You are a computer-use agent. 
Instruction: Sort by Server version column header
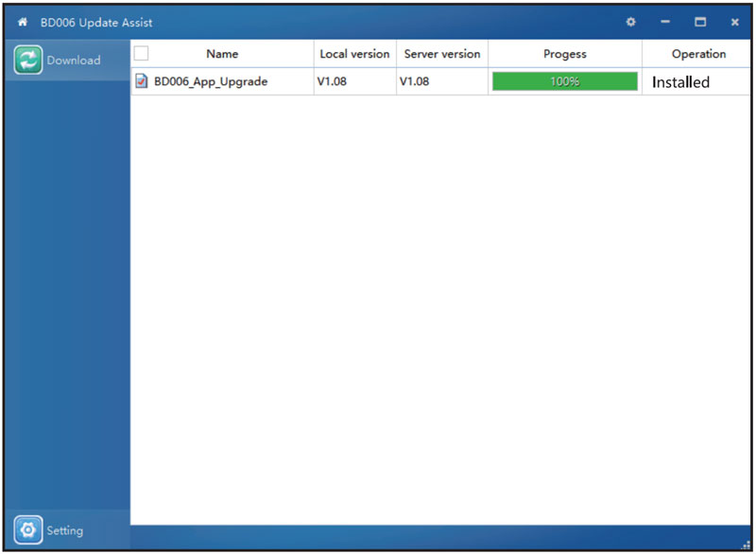[442, 54]
